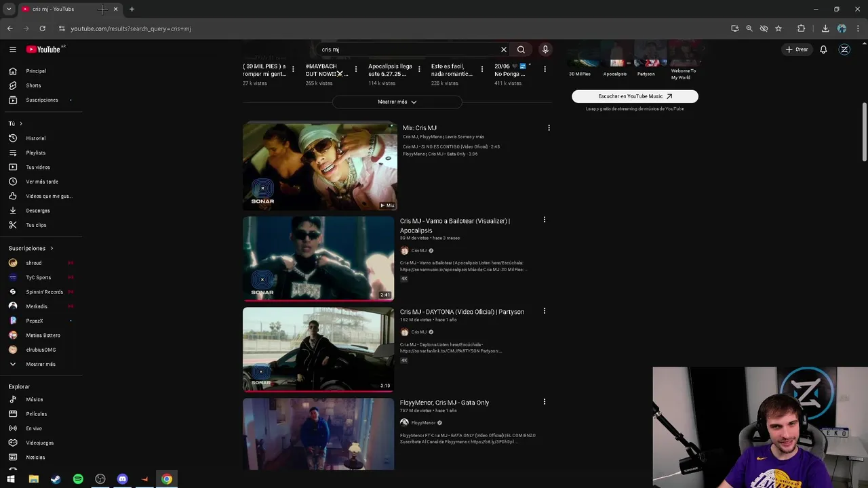The height and width of the screenshot is (488, 868).
Task: Open the elrubiusOMG channel subscription
Action: point(41,350)
